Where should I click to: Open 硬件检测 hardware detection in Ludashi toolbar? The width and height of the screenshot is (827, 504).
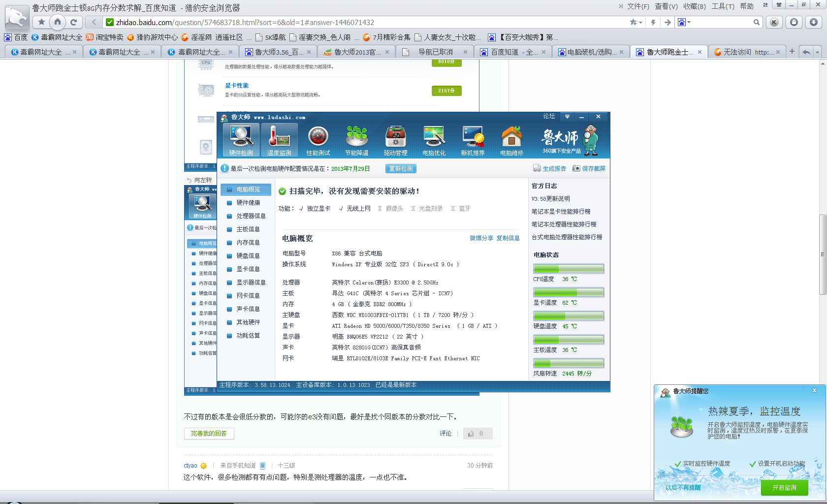pyautogui.click(x=241, y=140)
